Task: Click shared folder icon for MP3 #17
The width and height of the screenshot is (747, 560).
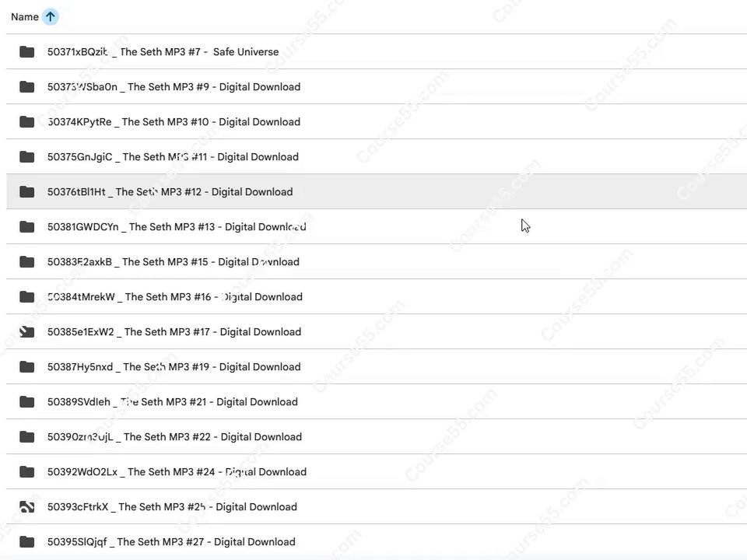Action: click(26, 331)
